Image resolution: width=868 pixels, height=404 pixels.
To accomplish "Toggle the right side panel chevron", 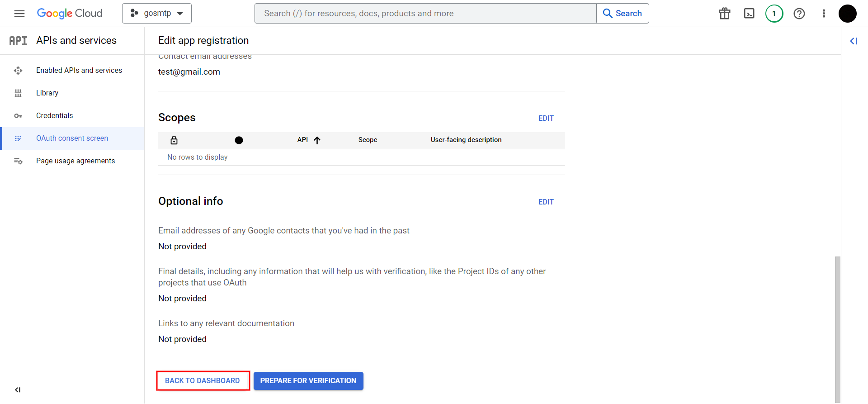I will (x=854, y=41).
